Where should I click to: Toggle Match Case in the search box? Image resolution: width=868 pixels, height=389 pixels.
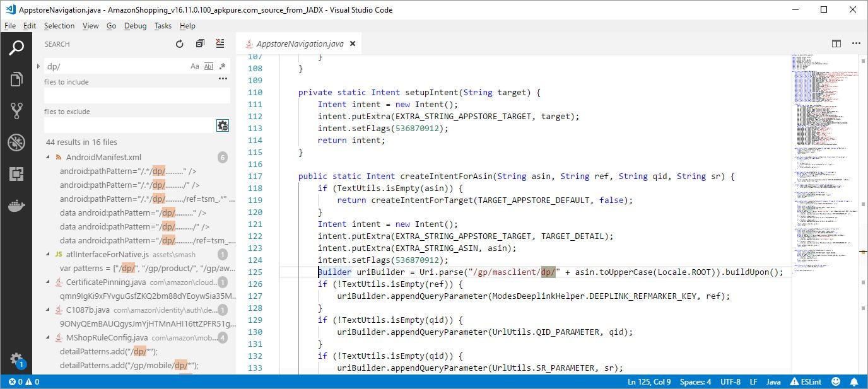[195, 66]
